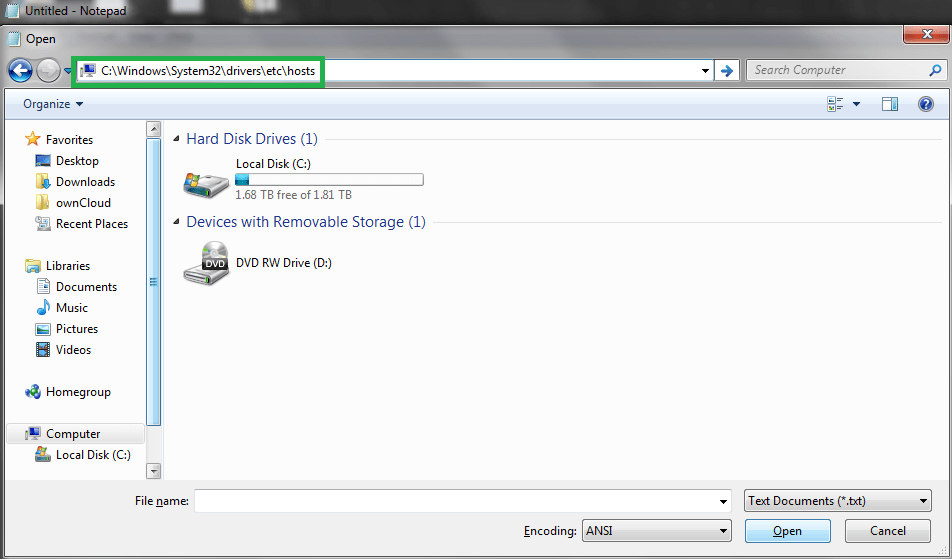Toggle the preview pane icon
The image size is (952, 559).
[890, 104]
